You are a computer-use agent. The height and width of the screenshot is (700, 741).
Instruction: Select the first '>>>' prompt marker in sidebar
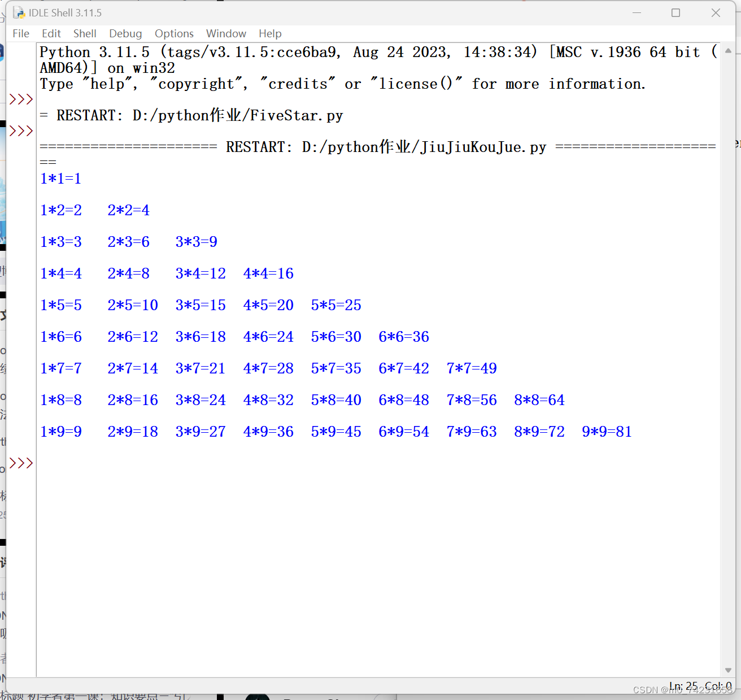click(21, 98)
